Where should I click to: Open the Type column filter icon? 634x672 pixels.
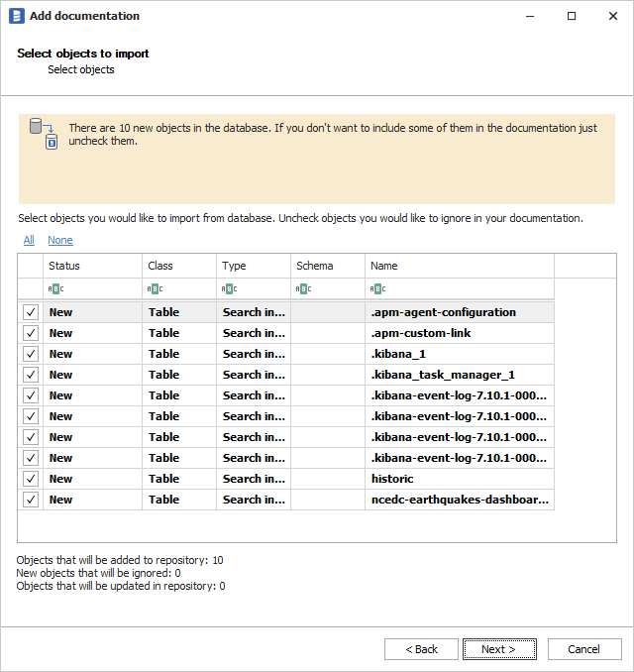[229, 288]
